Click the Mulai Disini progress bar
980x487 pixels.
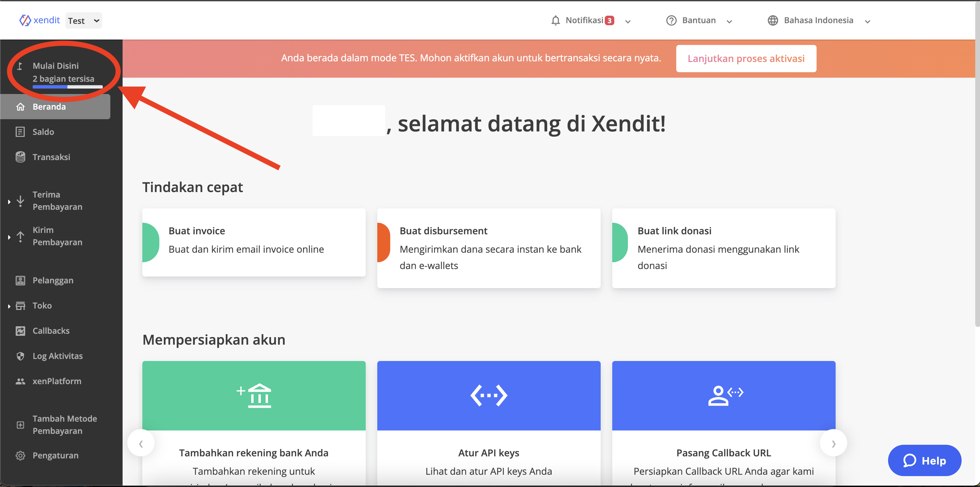(68, 87)
